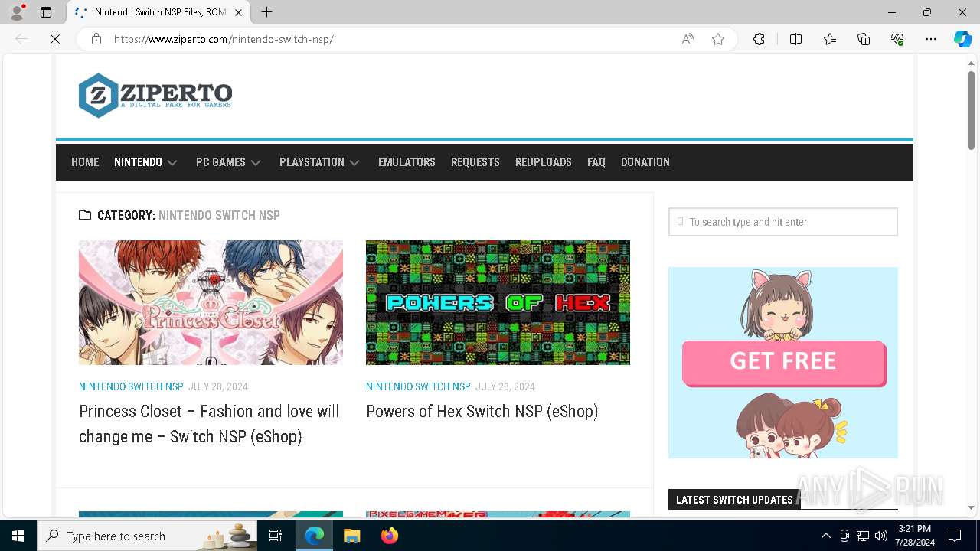Screen dimensions: 980x551
Task: Go to EMULATORS page
Action: point(407,162)
